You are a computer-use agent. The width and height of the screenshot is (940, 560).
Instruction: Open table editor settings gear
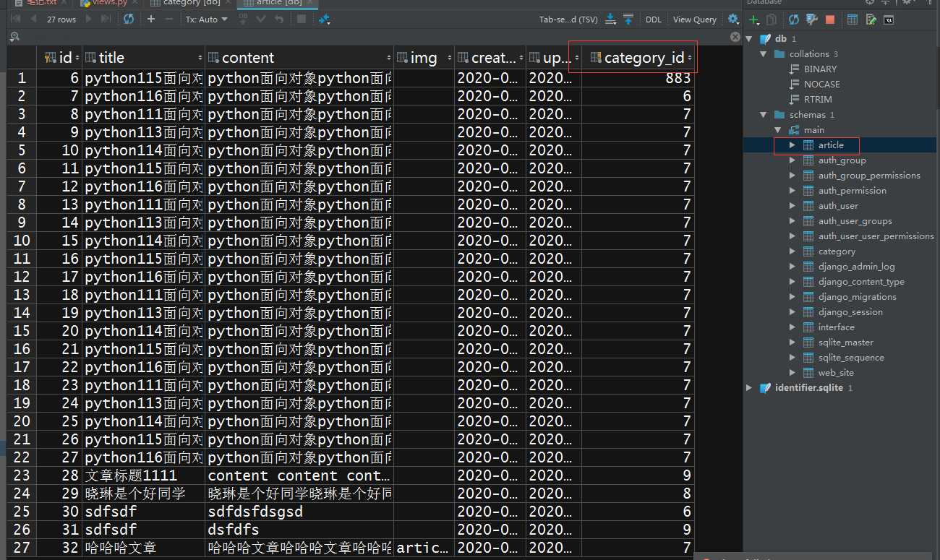[733, 20]
